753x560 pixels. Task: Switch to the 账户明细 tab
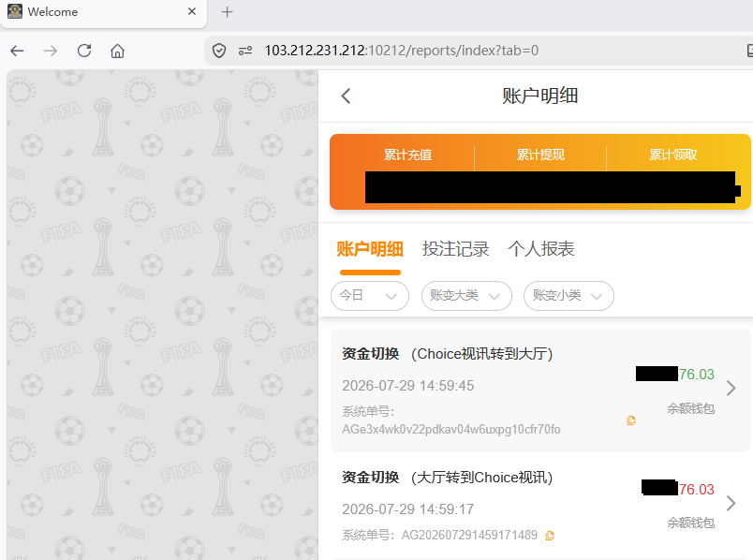[x=370, y=249]
